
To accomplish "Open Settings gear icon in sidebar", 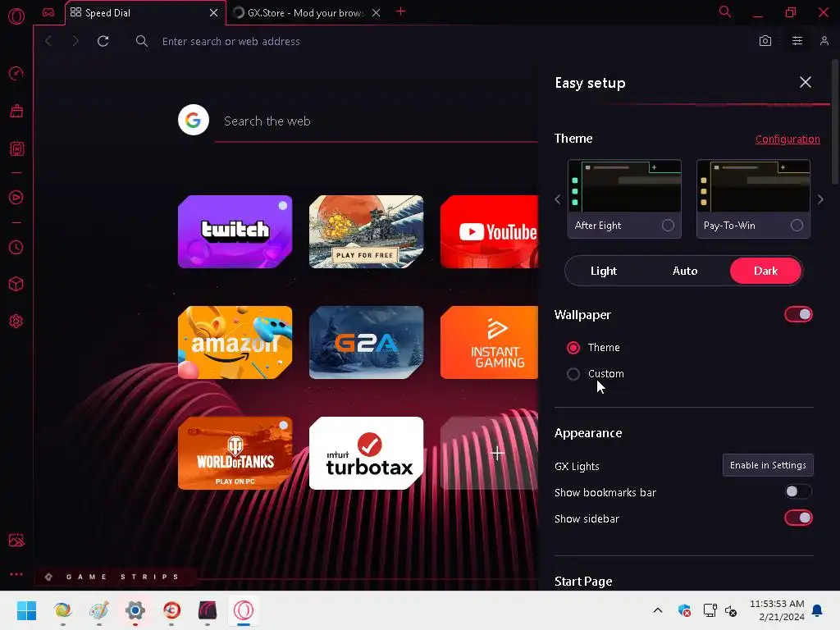I will (x=16, y=322).
